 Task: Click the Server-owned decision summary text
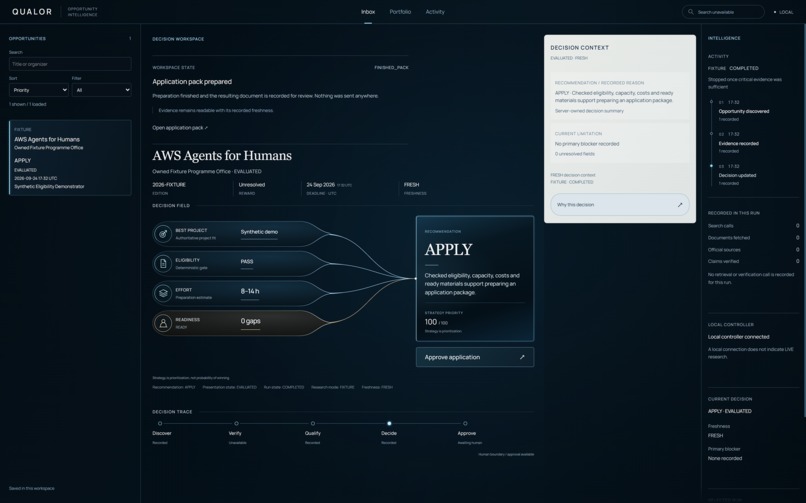[589, 111]
